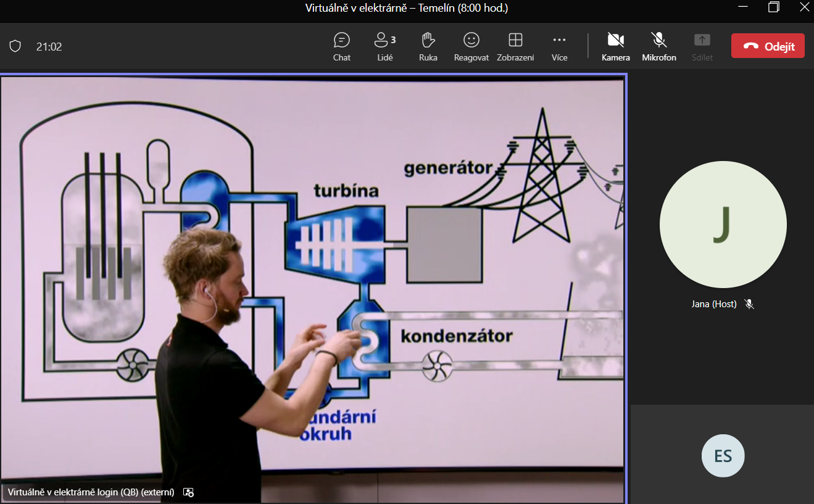814x504 pixels.
Task: Select the ES participant avatar
Action: (723, 456)
